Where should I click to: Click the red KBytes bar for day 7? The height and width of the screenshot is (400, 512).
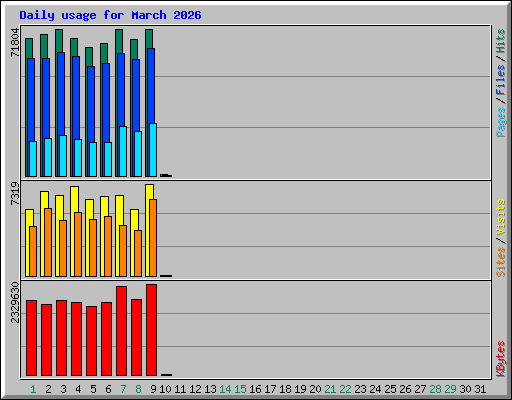pos(121,331)
